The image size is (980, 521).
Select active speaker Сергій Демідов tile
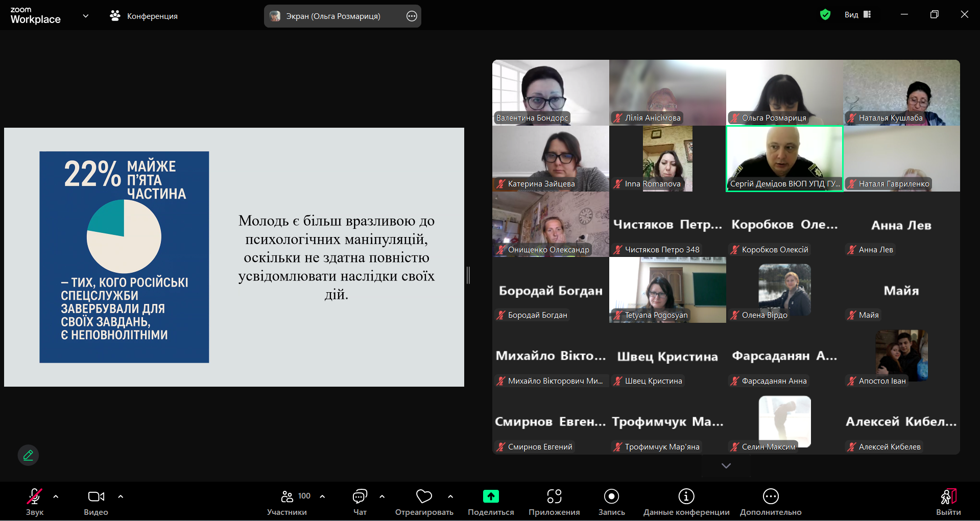[x=784, y=158]
